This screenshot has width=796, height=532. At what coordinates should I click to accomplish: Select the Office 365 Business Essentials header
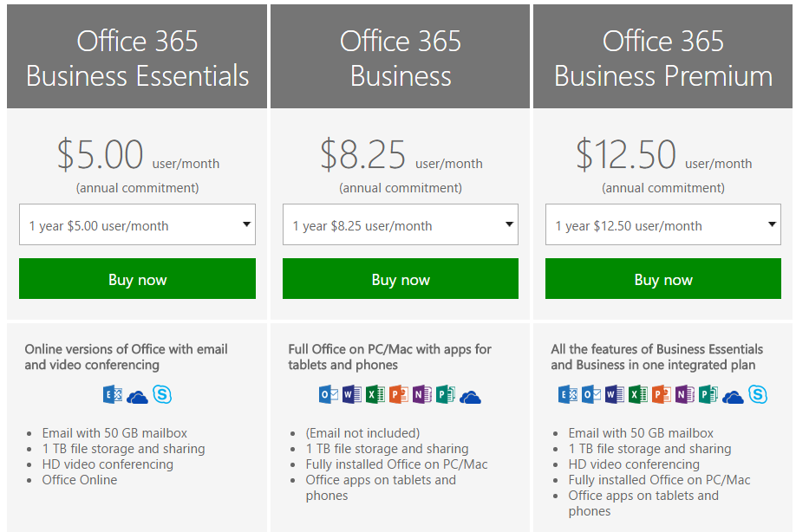point(137,56)
